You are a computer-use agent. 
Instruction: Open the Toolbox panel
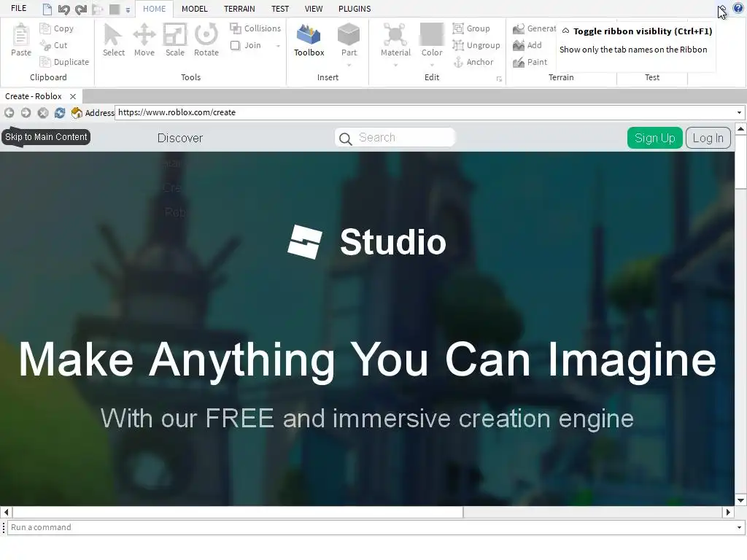pos(309,40)
